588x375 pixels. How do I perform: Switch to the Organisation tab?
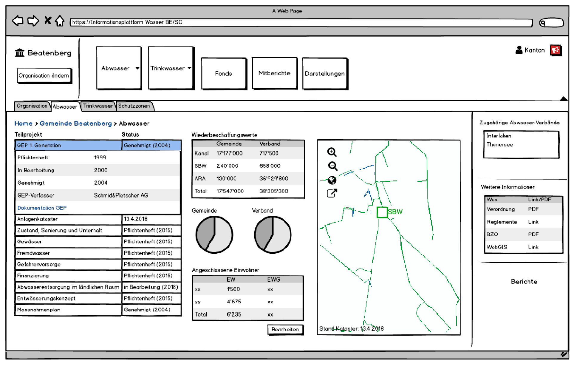[x=32, y=106]
